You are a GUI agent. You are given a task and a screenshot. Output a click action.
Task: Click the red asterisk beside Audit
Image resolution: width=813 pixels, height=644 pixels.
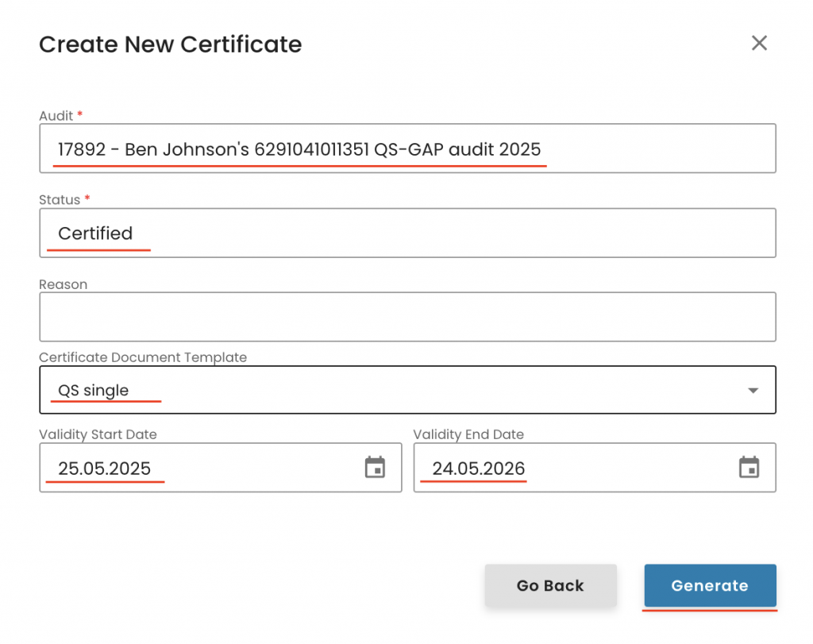click(80, 116)
